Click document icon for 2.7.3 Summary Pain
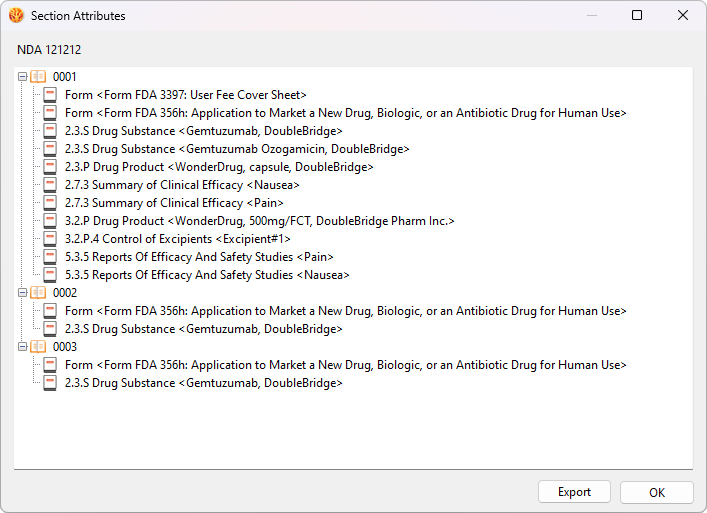Viewport: 707px width, 513px height. [50, 203]
